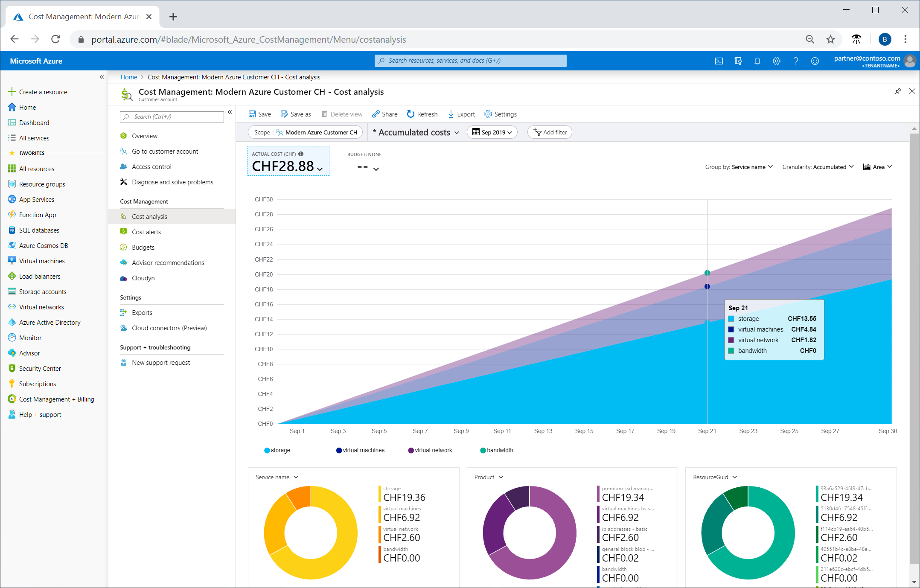Click the virtual network color swatch in tooltip

[x=731, y=340]
